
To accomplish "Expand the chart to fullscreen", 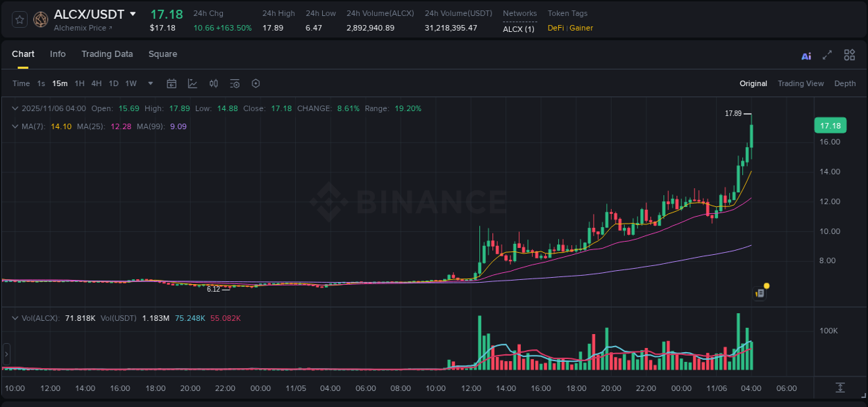I will coord(827,55).
